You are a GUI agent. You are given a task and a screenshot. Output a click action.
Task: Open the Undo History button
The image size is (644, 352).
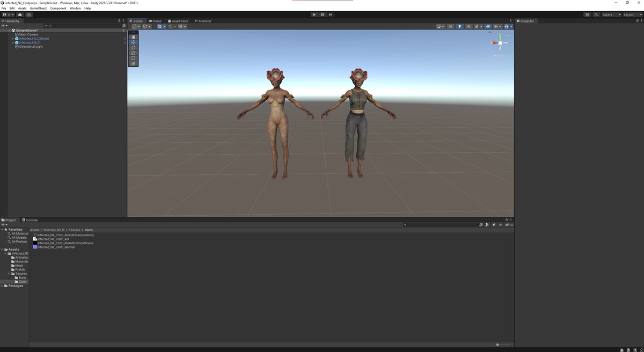tap(587, 14)
